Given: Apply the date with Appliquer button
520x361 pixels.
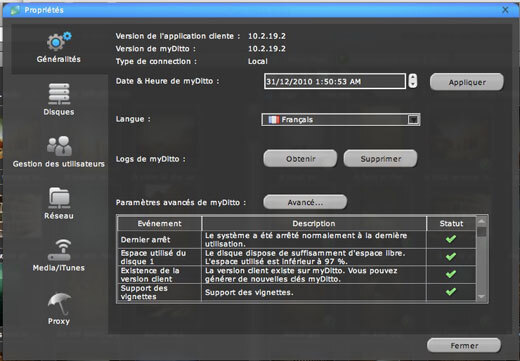Looking at the screenshot, I should 467,82.
